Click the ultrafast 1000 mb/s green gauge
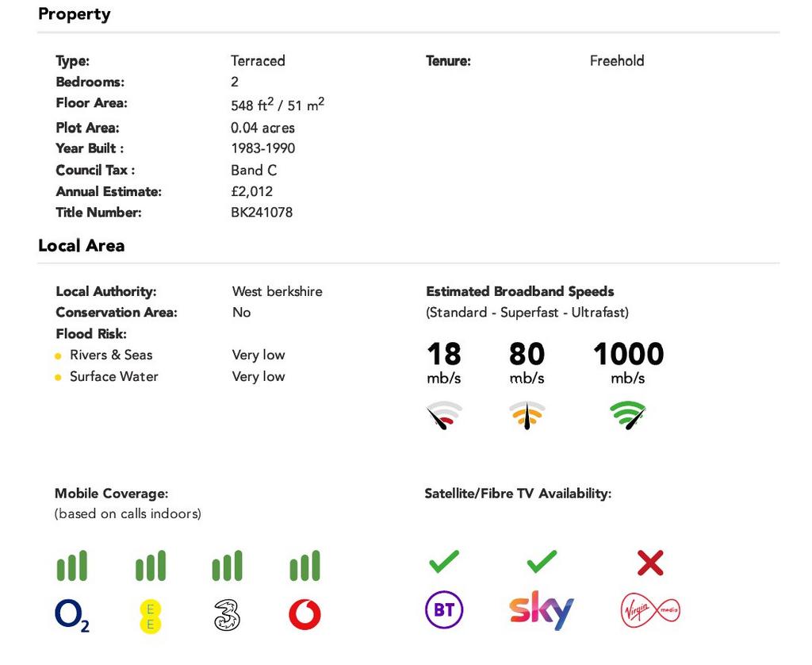The height and width of the screenshot is (665, 812). click(x=628, y=415)
